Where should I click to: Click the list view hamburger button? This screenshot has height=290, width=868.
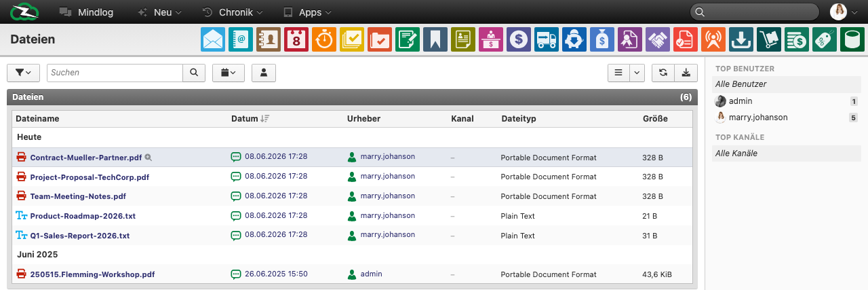618,73
